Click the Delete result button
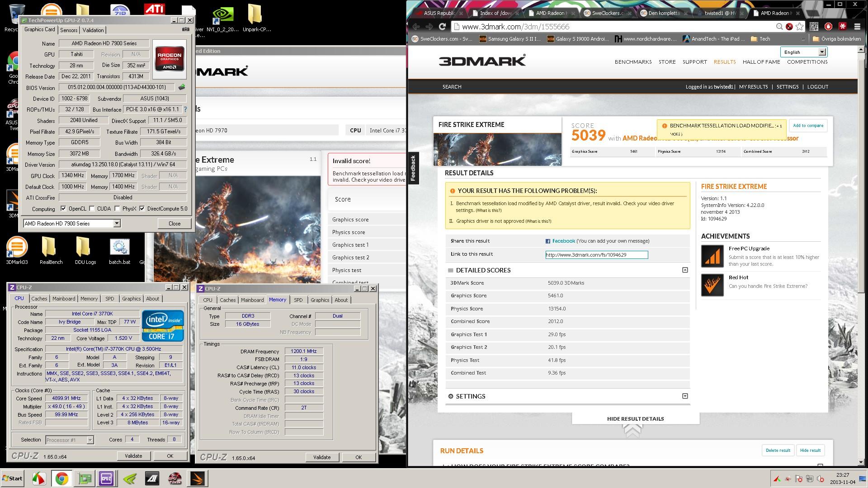The image size is (868, 488). (x=778, y=450)
